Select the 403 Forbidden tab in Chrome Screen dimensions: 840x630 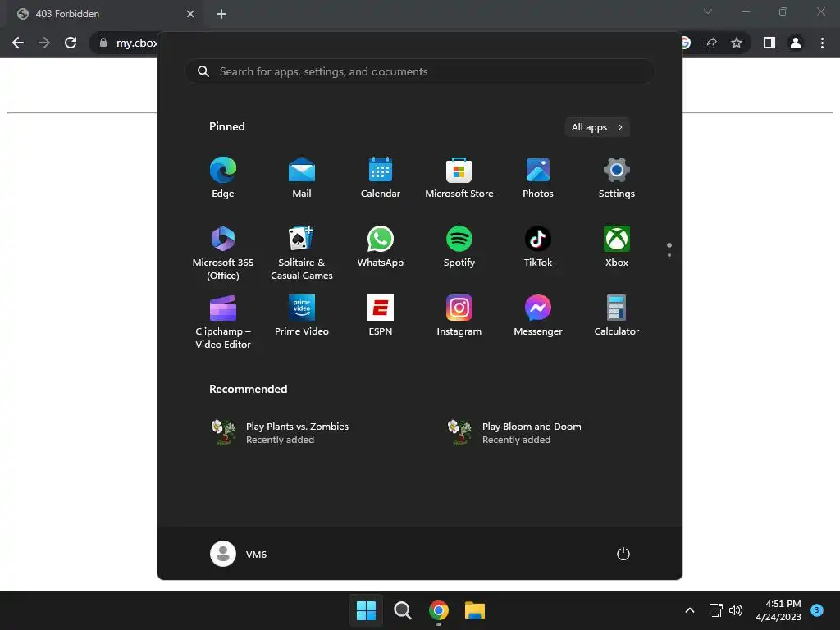coord(105,14)
